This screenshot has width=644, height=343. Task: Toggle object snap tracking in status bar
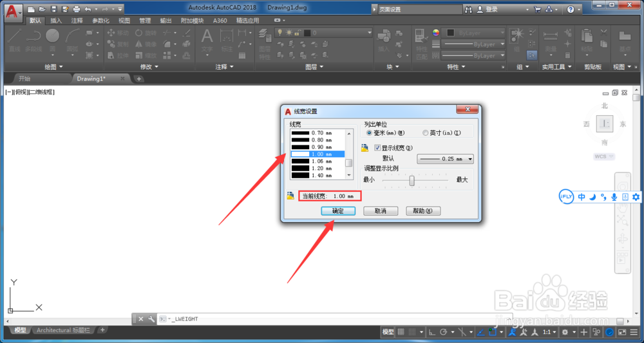coord(481,332)
